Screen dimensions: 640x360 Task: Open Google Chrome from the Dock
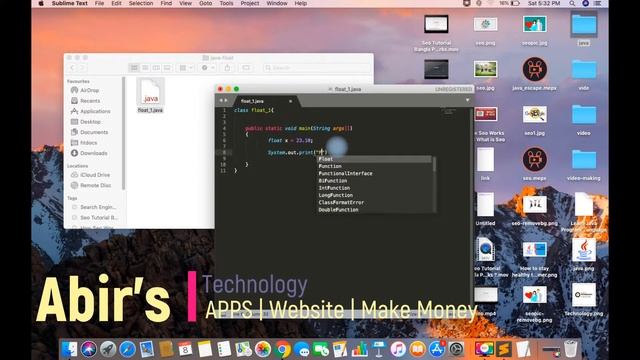(x=282, y=349)
